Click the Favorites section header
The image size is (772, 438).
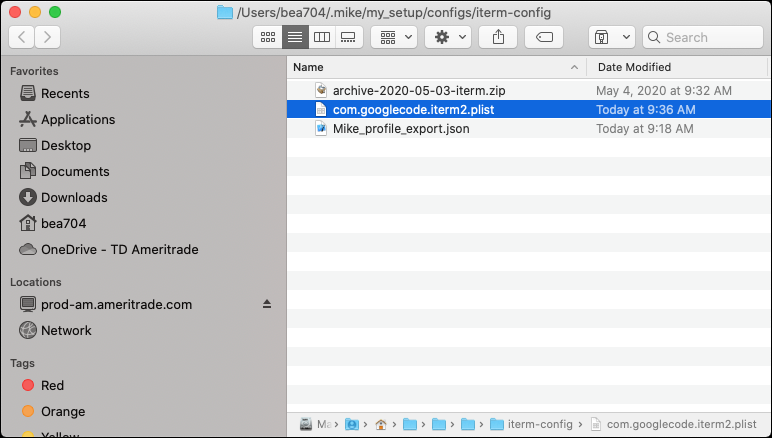click(x=34, y=71)
